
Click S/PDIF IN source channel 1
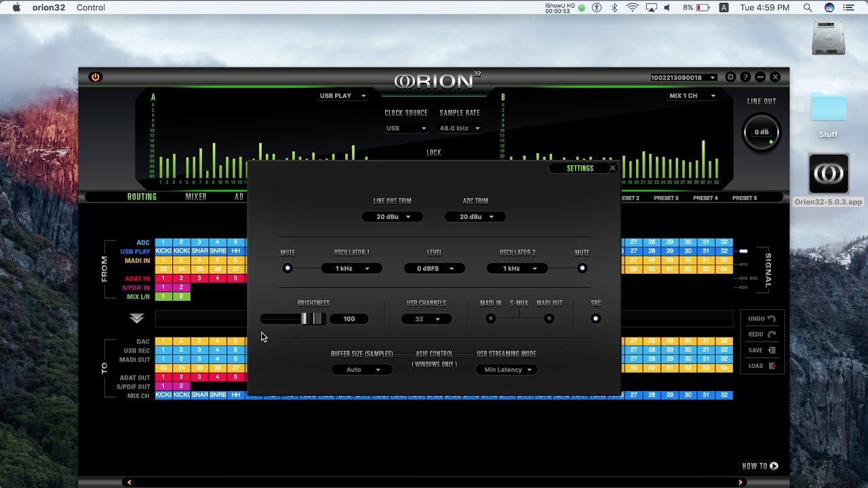163,287
